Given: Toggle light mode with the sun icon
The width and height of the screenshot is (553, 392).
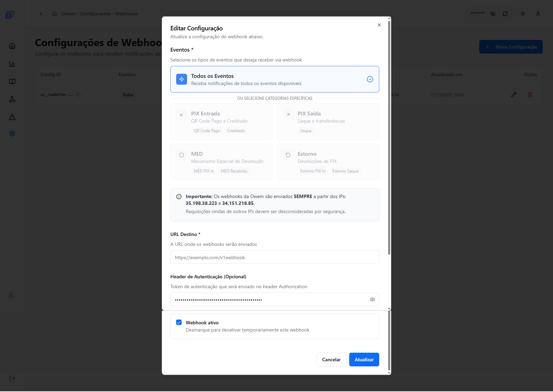Looking at the screenshot, I should pos(523,13).
